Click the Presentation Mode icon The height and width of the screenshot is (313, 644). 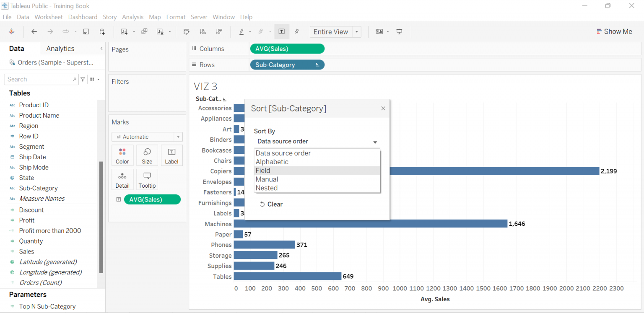399,31
